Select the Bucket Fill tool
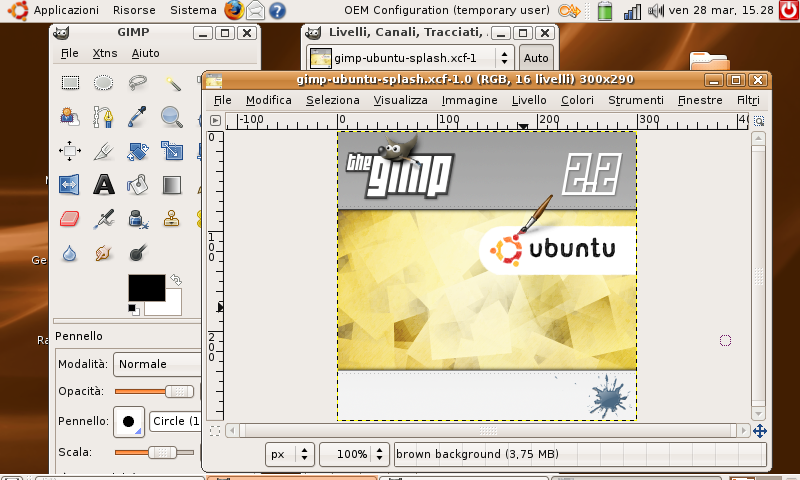Screen dimensions: 800x480 (138, 185)
